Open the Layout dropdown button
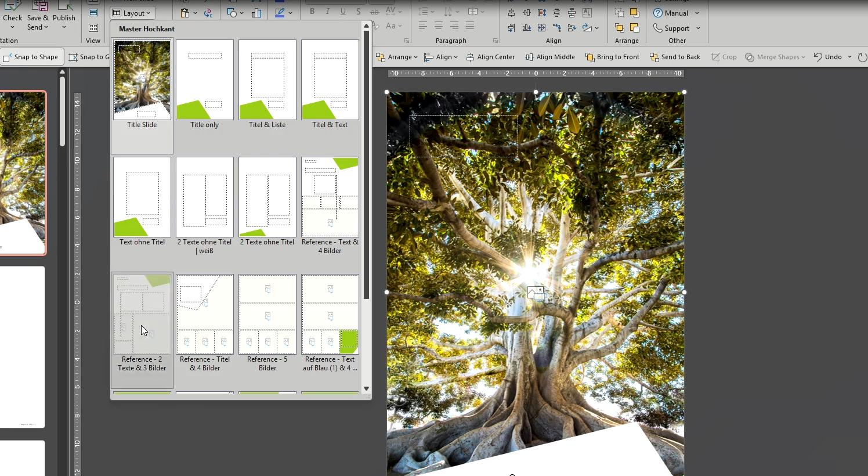The image size is (868, 476). pyautogui.click(x=133, y=13)
